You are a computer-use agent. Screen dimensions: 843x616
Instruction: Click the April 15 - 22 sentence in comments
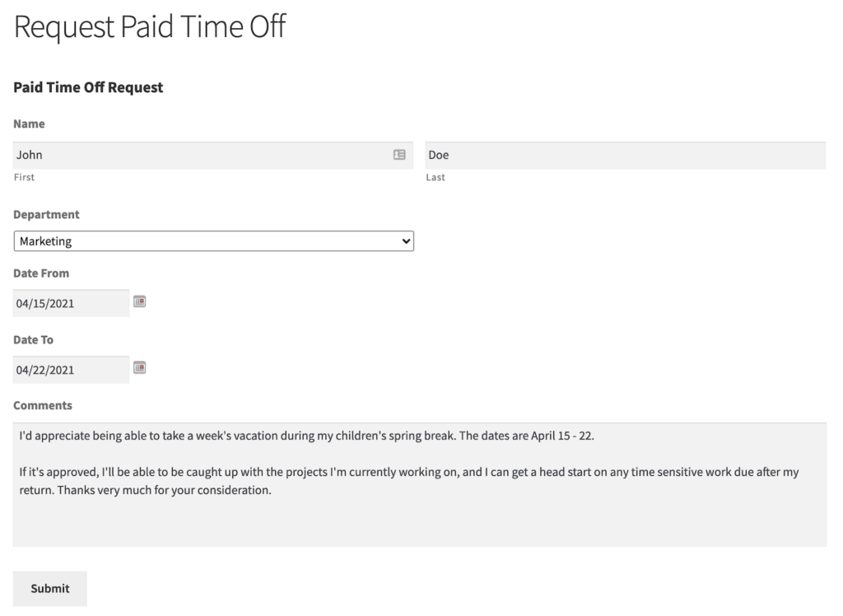(x=526, y=436)
